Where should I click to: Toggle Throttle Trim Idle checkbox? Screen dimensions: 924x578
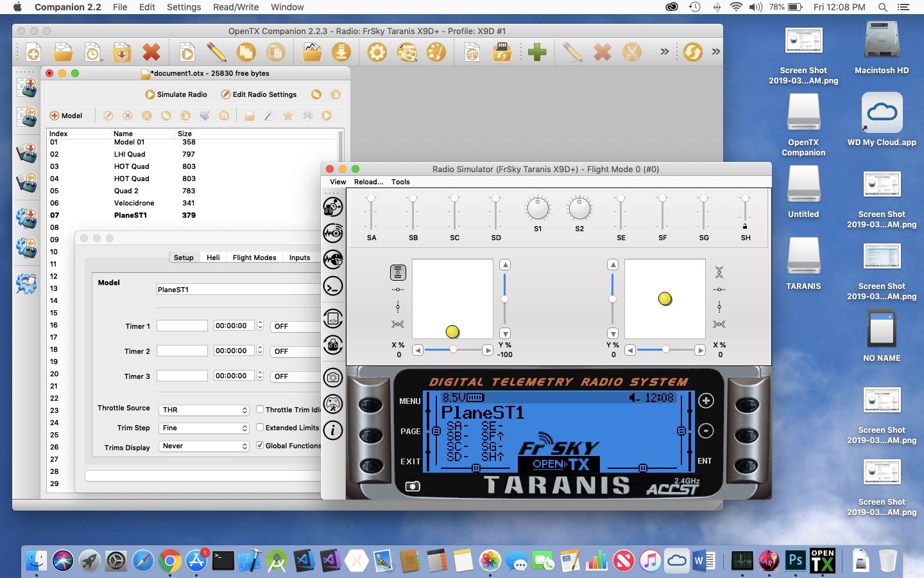pyautogui.click(x=260, y=409)
